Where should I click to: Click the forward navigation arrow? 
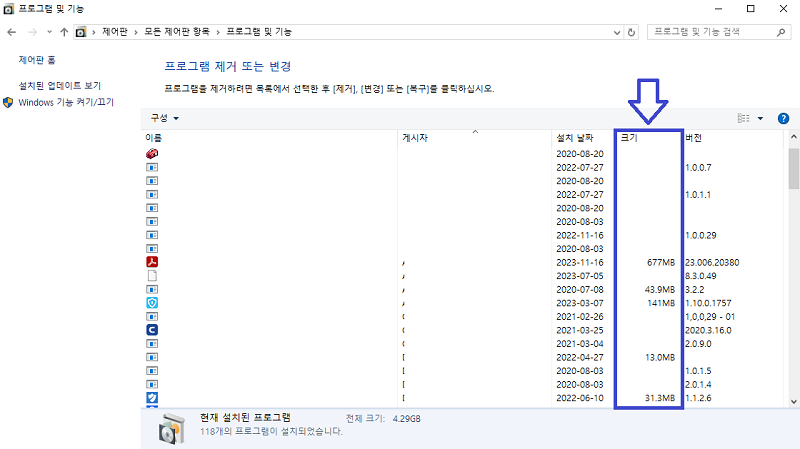[x=32, y=32]
